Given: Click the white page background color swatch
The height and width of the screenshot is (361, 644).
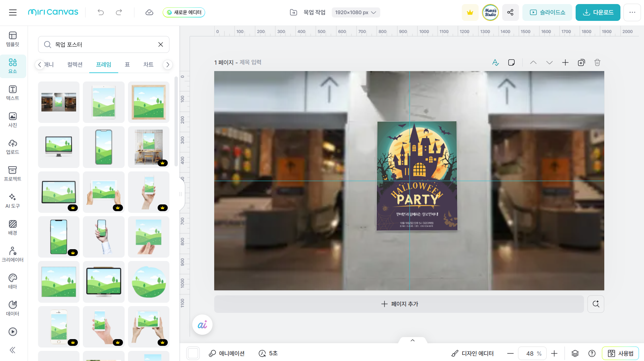Looking at the screenshot, I should (x=193, y=353).
